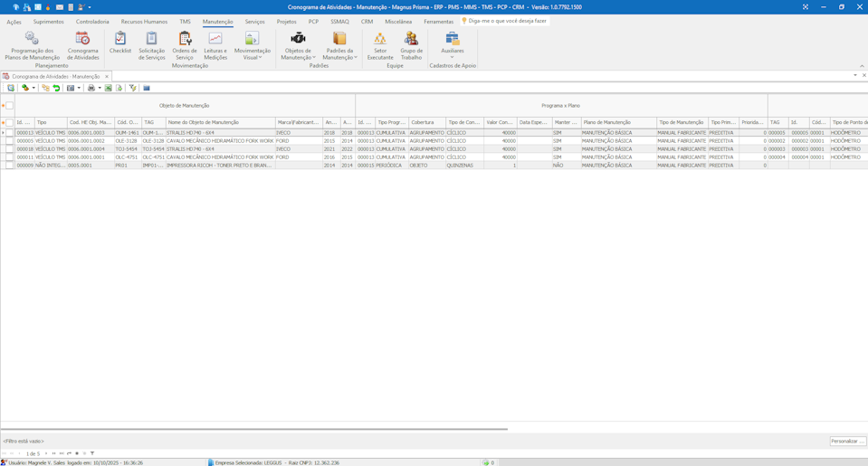Viewport: 868px width, 466px height.
Task: Open Setor Executante
Action: (x=380, y=45)
